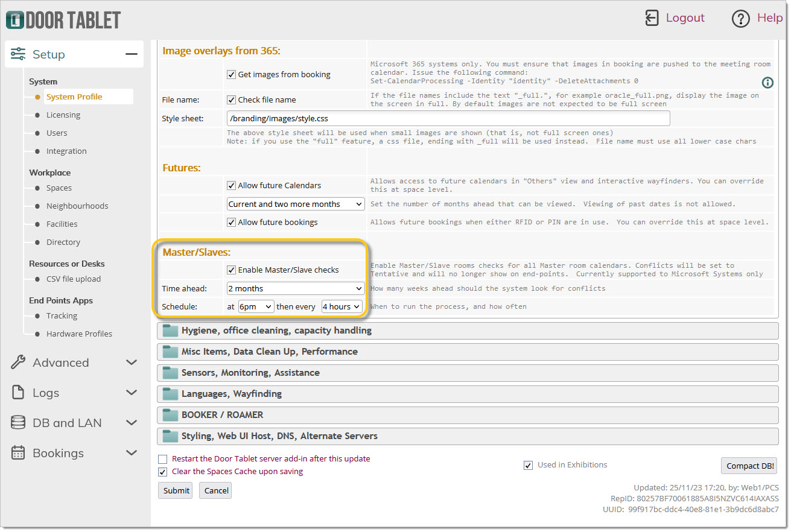791x532 pixels.
Task: Open Current and two more months dropdown
Action: coord(296,204)
